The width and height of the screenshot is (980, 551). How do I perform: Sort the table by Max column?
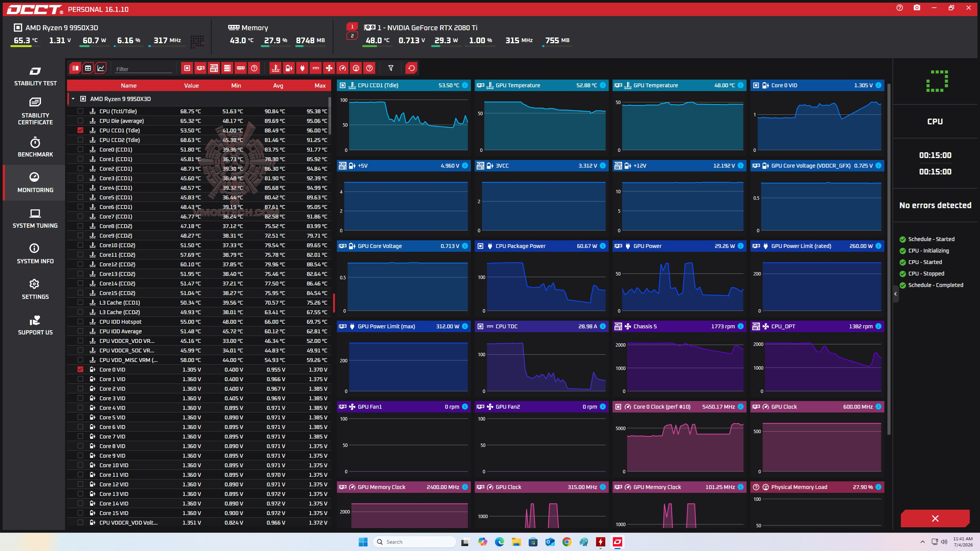[320, 85]
